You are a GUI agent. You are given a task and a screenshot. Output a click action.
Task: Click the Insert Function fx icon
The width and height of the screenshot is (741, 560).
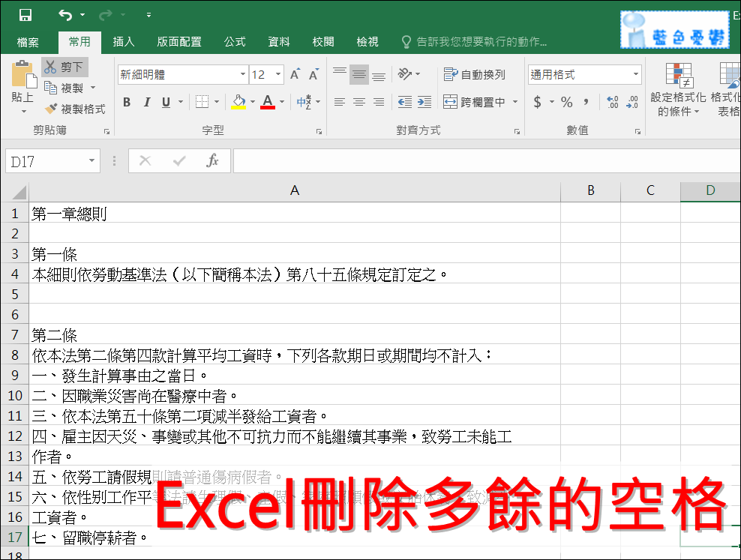(212, 161)
